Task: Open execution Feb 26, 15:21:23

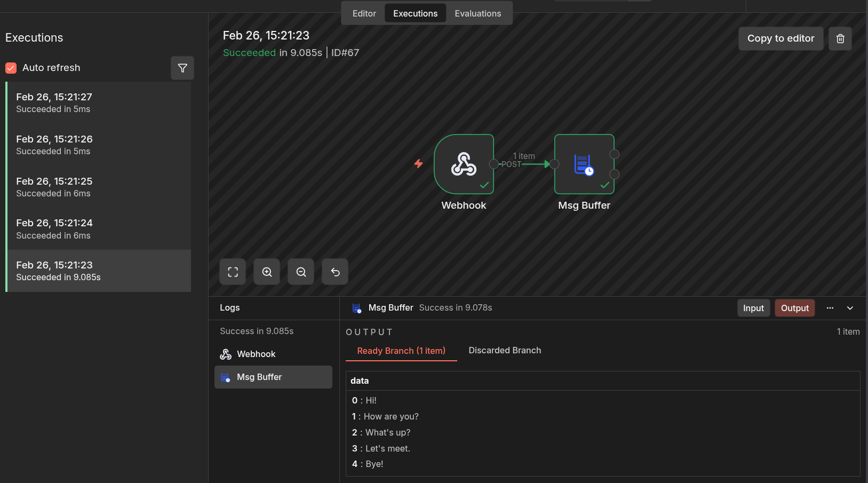Action: pos(99,271)
